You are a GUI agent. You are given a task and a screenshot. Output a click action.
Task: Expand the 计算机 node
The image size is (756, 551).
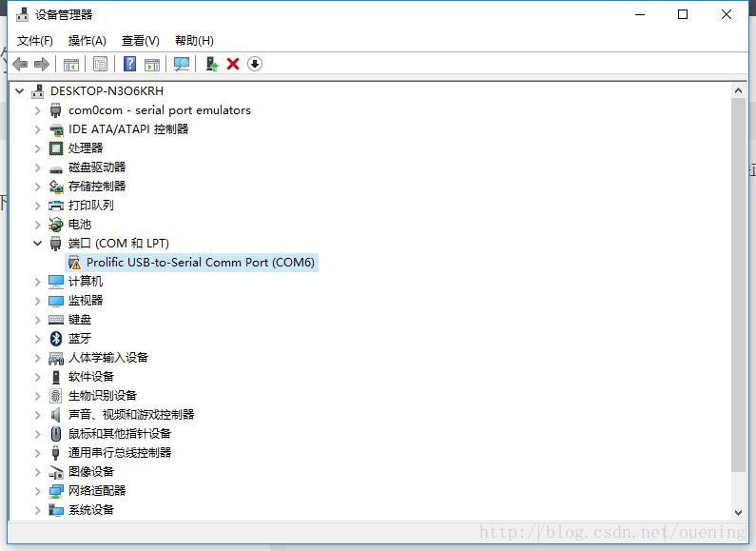38,282
